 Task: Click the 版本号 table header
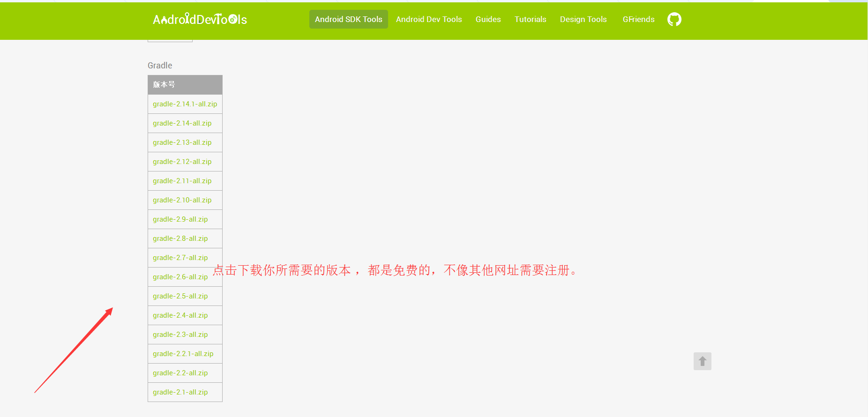click(185, 85)
